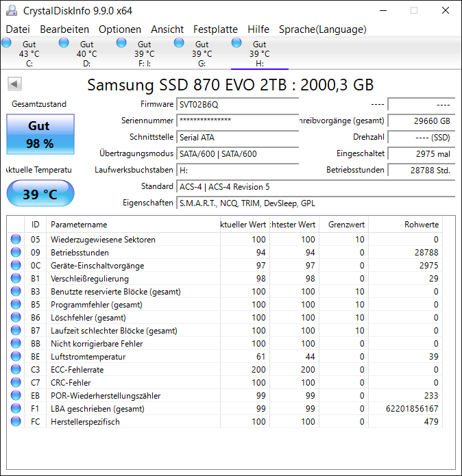The width and height of the screenshot is (462, 476).
Task: Click the 39 °C temperature button
Action: click(40, 193)
